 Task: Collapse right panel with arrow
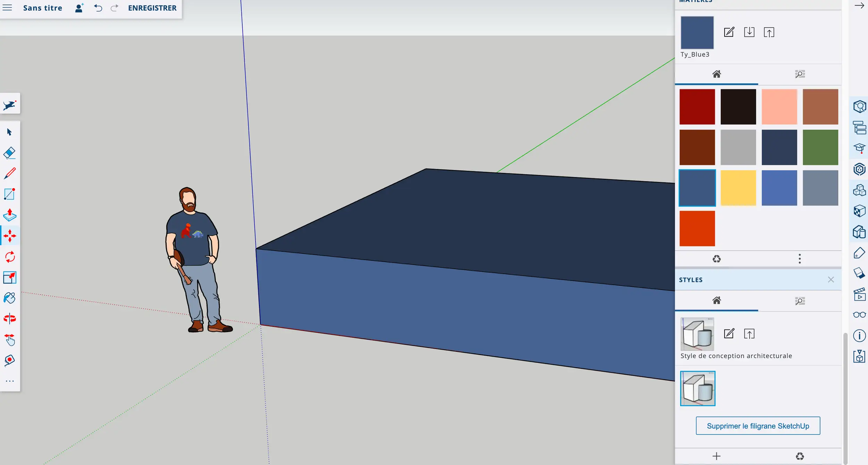pyautogui.click(x=859, y=6)
